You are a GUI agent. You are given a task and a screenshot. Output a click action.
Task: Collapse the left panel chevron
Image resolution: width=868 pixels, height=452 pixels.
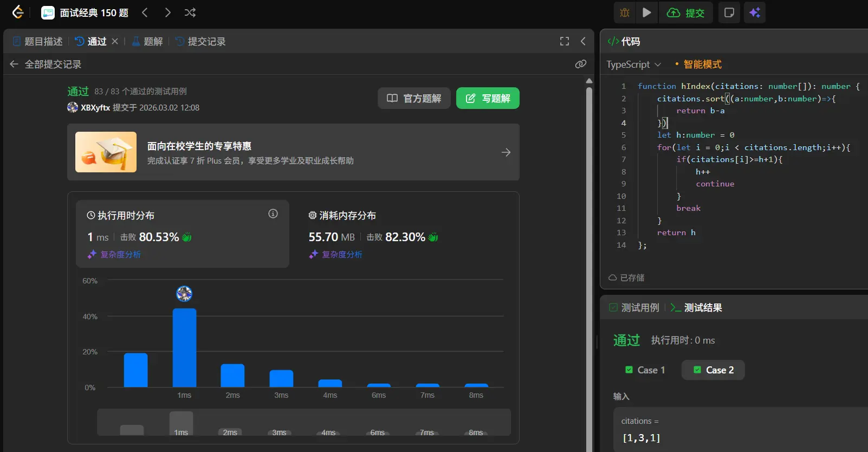(x=583, y=41)
